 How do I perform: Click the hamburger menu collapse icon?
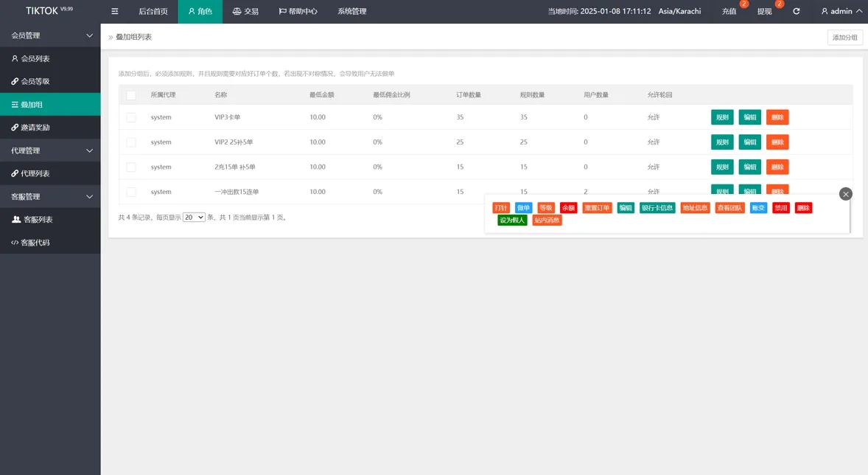click(114, 11)
